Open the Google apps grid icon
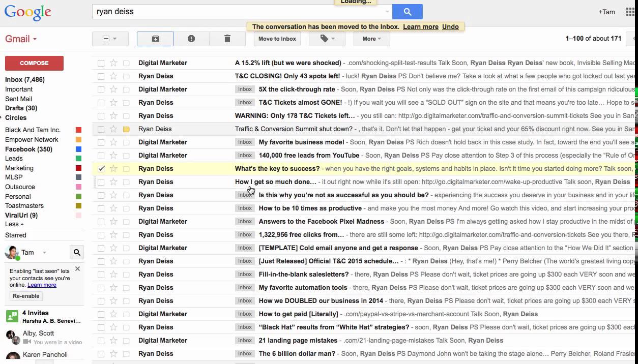The height and width of the screenshot is (364, 638). [x=630, y=12]
